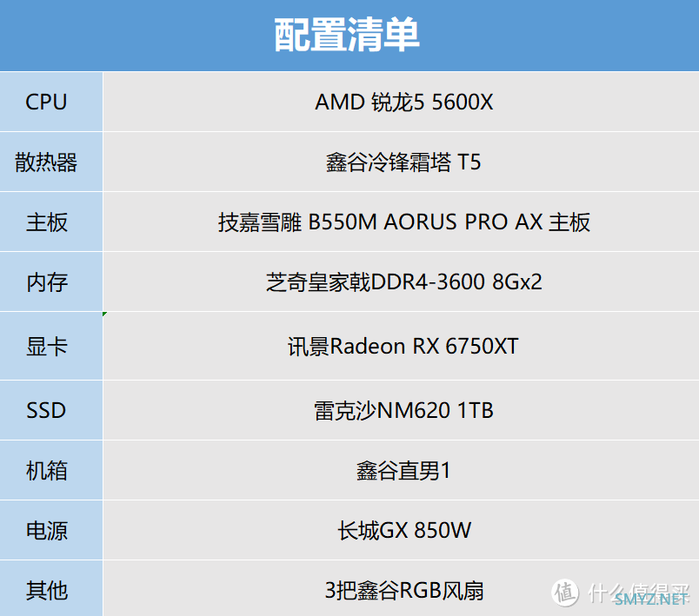Select the AMD 锐龙5 5600X cell
Image resolution: width=699 pixels, height=616 pixels.
click(x=401, y=102)
